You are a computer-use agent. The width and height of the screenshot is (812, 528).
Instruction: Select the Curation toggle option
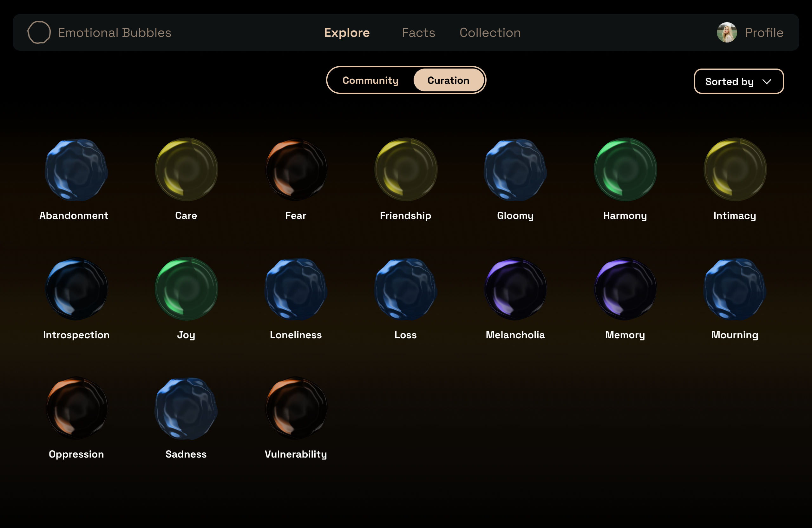(x=448, y=80)
